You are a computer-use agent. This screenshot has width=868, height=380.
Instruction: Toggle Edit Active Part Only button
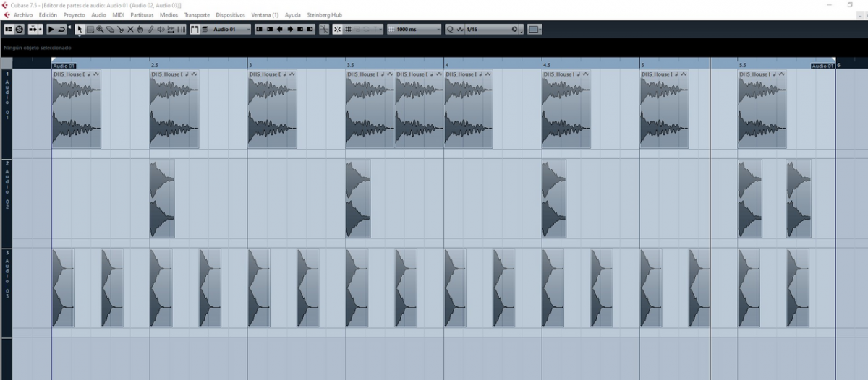(x=205, y=29)
